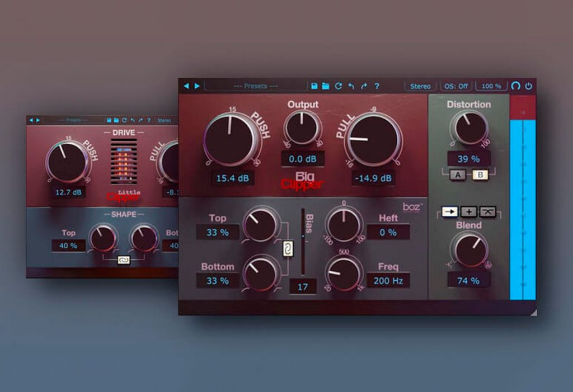Viewport: 573px width, 392px height.
Task: Click the 33 % Top value field
Action: click(x=218, y=233)
